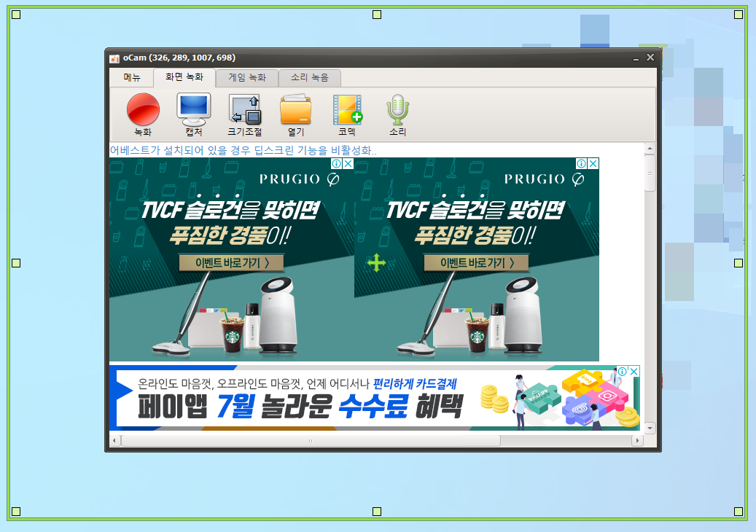Image resolution: width=756 pixels, height=532 pixels.
Task: Click the horizontal scrollbar left arrow
Action: click(x=114, y=440)
